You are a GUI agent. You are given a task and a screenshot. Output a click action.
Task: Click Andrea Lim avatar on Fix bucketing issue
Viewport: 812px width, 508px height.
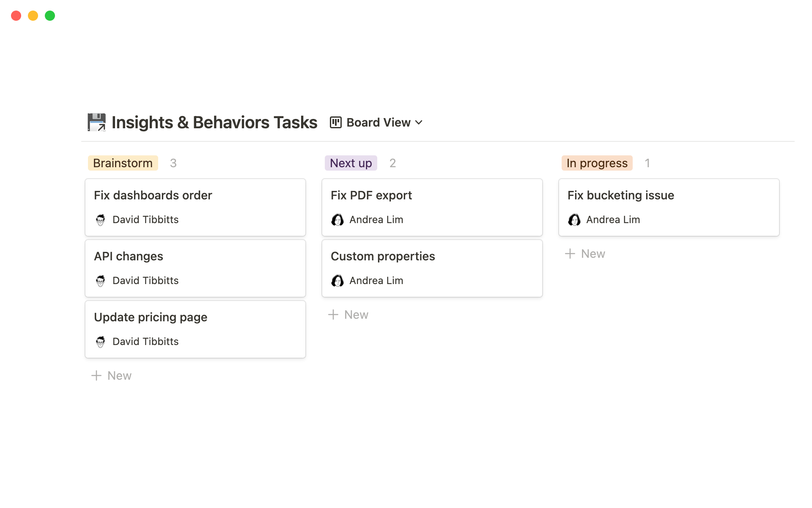(x=574, y=220)
